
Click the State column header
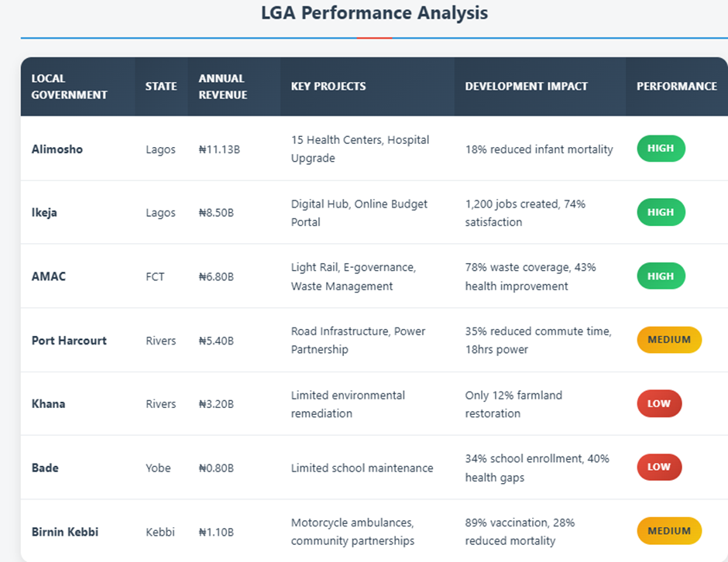(161, 87)
